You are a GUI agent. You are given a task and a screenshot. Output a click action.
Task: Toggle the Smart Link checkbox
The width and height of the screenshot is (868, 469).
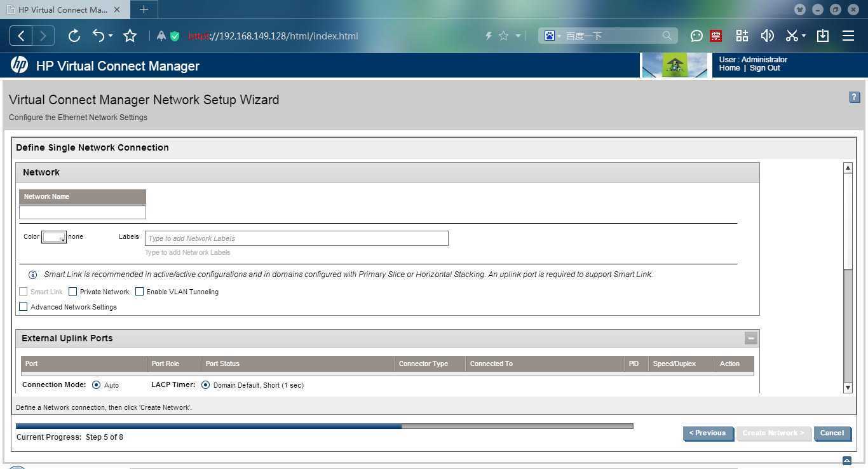click(24, 292)
